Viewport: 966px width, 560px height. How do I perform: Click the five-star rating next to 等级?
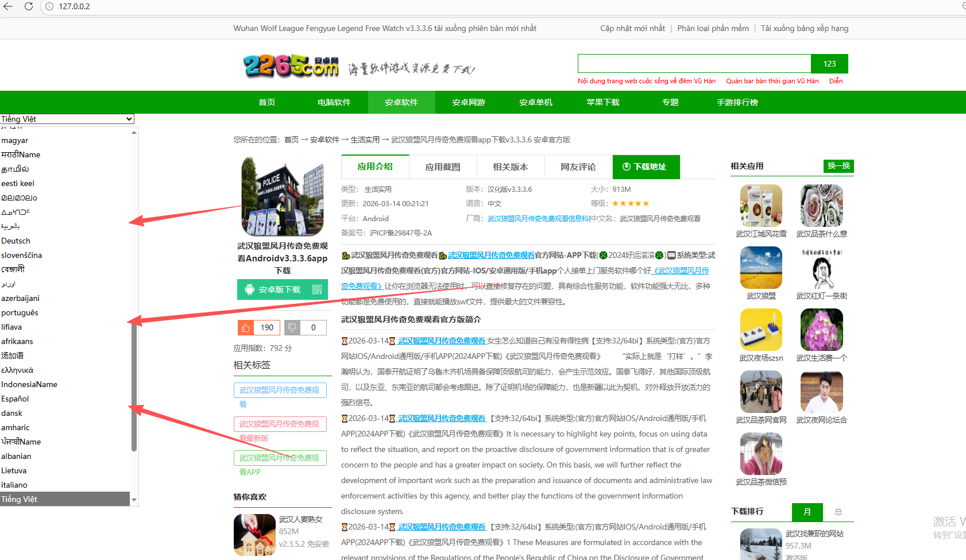point(630,203)
